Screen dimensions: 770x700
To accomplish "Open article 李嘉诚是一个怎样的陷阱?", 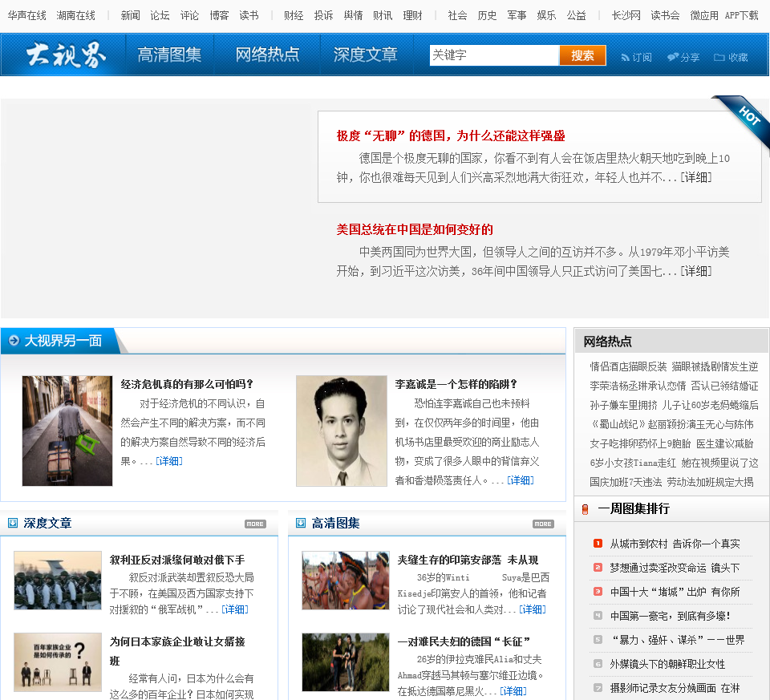I will pos(456,384).
